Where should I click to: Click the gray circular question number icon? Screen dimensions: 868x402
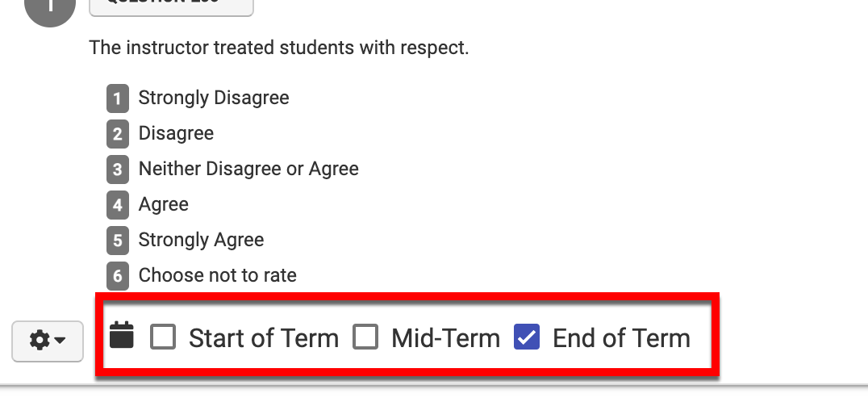[x=50, y=10]
